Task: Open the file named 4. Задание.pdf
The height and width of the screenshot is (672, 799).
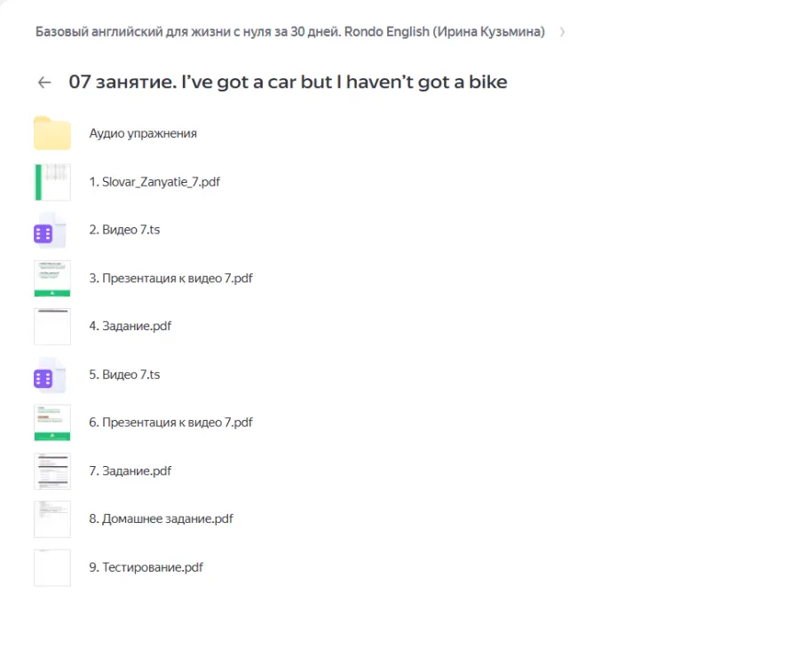Action: tap(131, 326)
